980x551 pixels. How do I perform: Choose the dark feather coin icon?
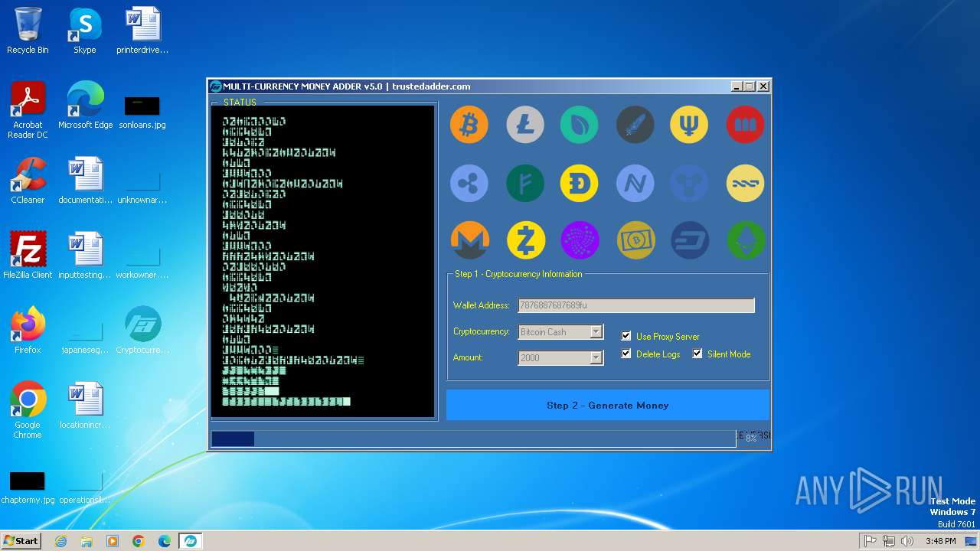click(x=635, y=125)
